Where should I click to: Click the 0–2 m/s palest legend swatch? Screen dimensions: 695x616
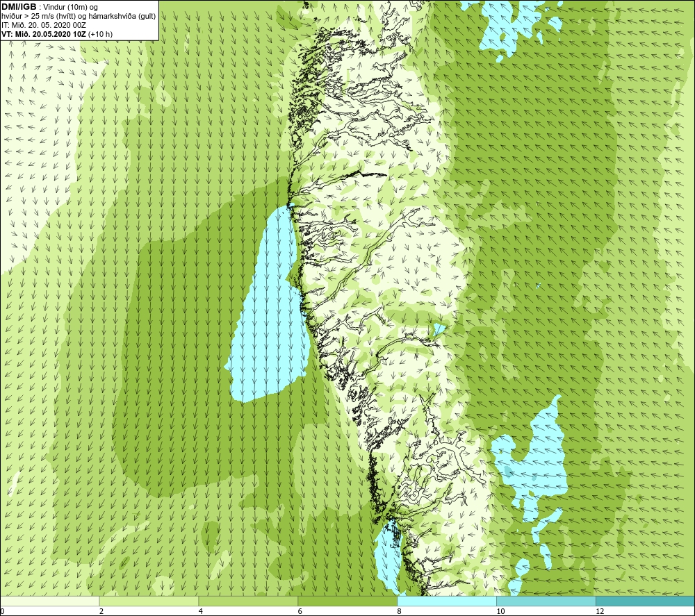pyautogui.click(x=49, y=601)
